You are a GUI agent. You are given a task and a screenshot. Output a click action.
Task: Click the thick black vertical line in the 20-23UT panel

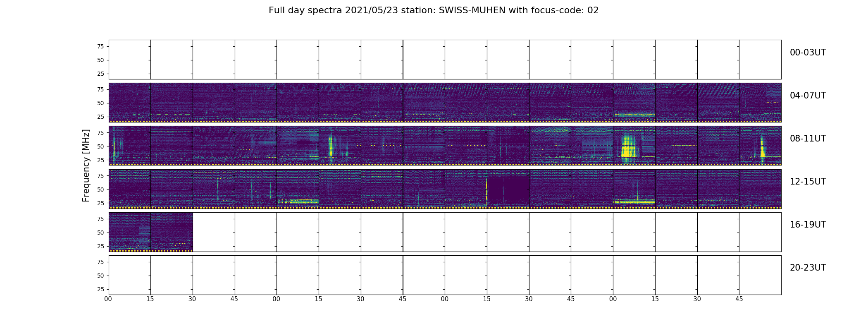[x=403, y=275]
